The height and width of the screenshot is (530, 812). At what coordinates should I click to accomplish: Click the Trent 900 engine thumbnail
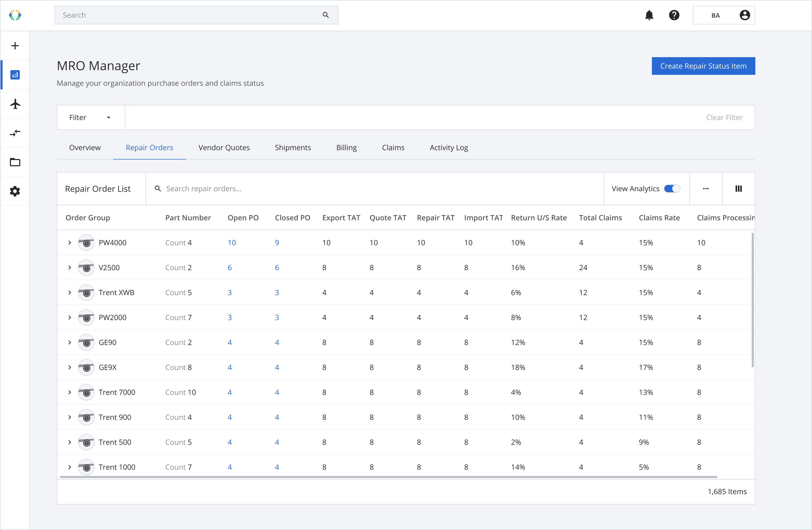coord(86,418)
